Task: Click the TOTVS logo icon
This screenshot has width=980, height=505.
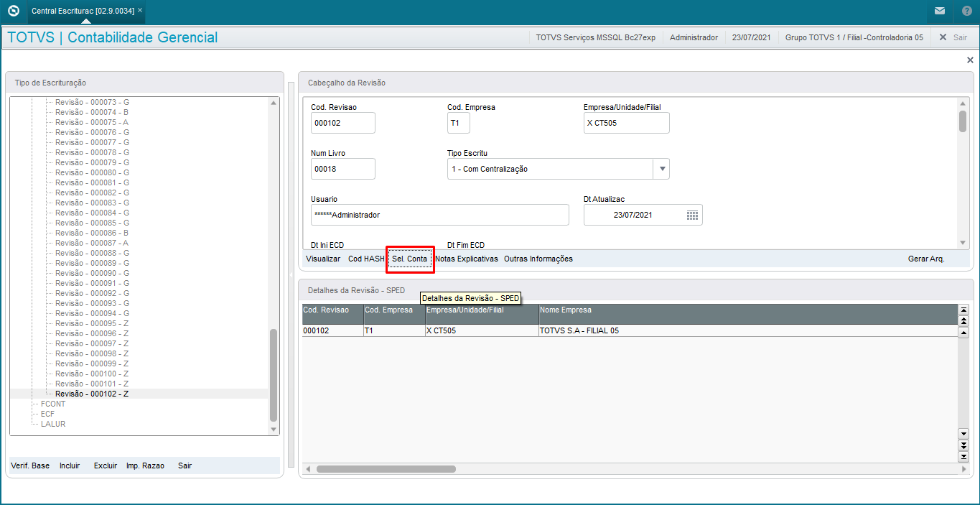Action: (13, 11)
